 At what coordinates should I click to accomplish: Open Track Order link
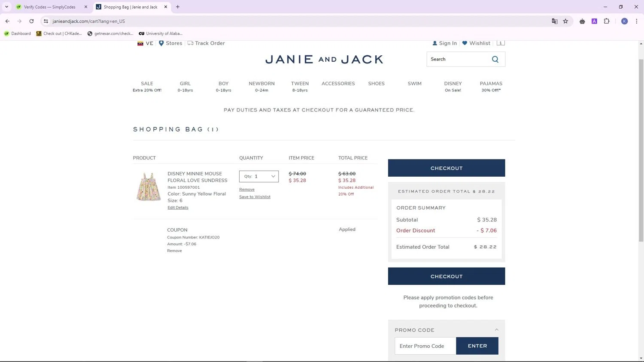206,43
